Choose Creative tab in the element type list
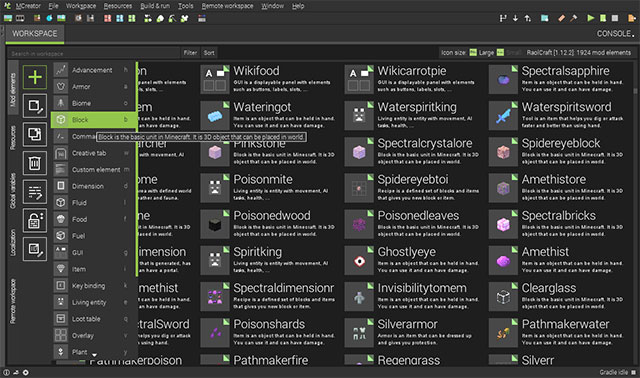Image resolution: width=640 pixels, height=378 pixels. coord(93,153)
